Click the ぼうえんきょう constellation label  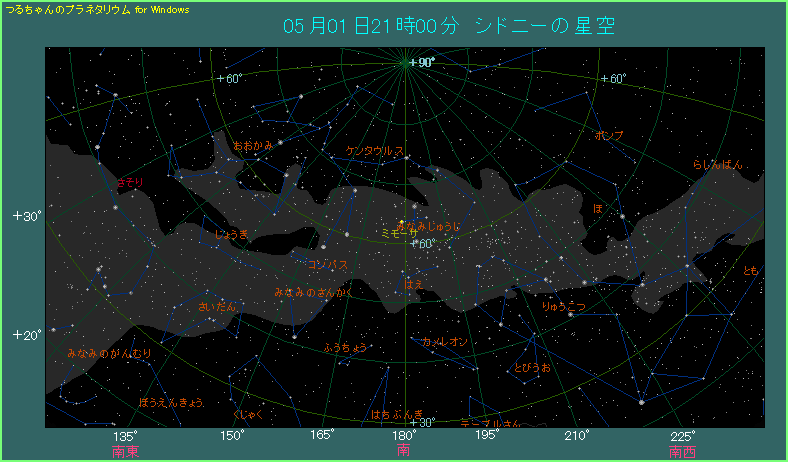point(171,403)
